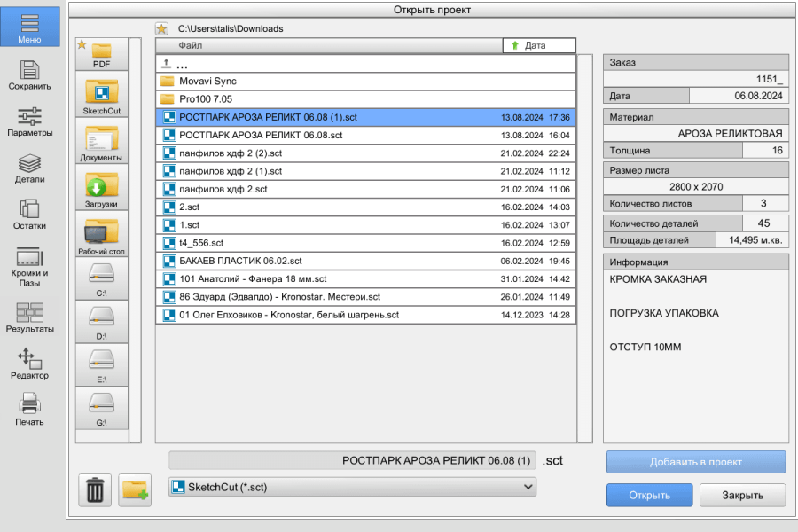Select РОСТПАРК АРОЗА РЕЛИКТ 06.08.sct

(x=366, y=136)
